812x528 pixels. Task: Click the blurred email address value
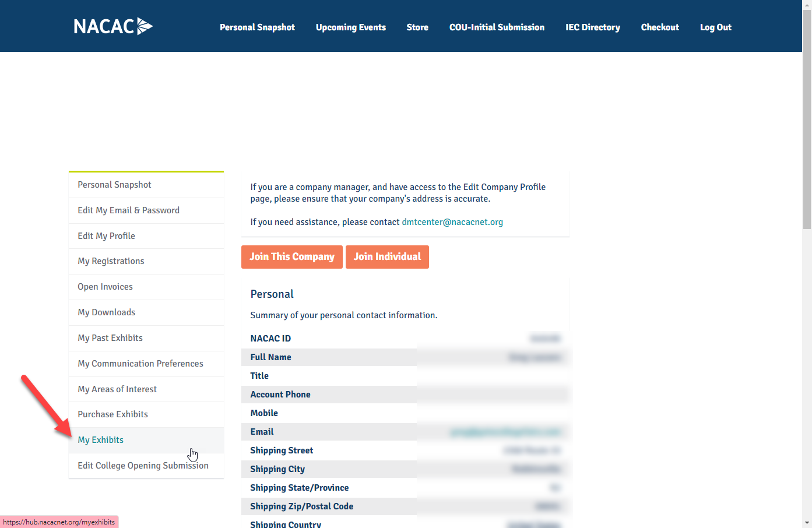coord(505,432)
